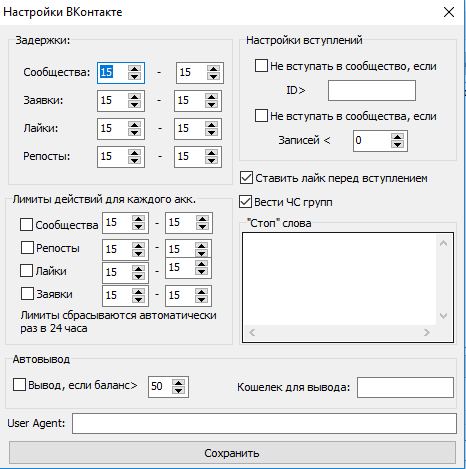
Task: Increase the first Лайки delay value
Action: tap(134, 125)
